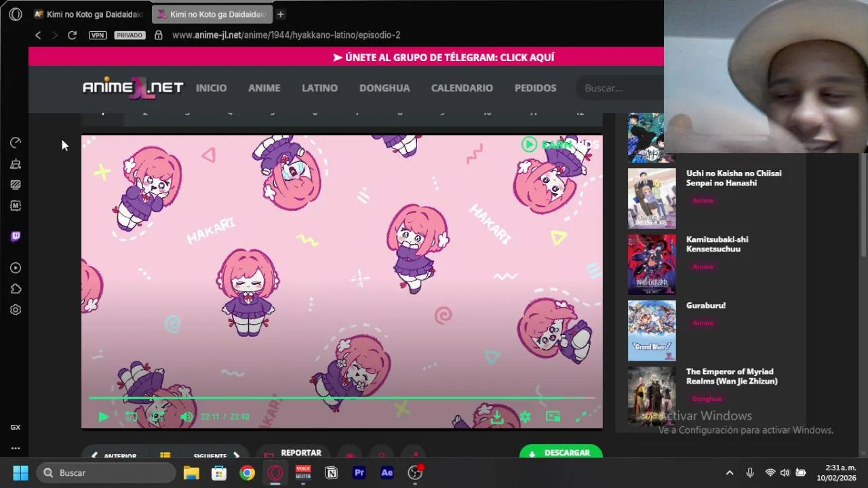
Task: Click the Buscar site search field
Action: (620, 88)
